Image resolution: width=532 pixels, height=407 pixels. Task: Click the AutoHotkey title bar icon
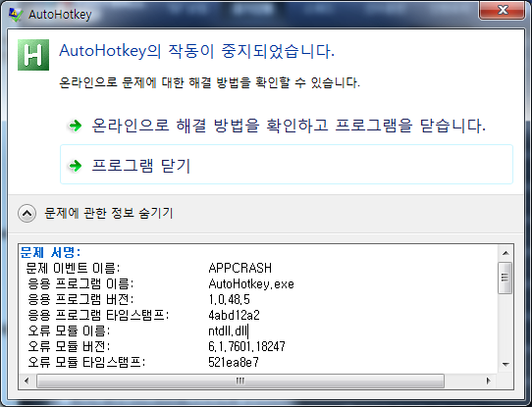point(16,15)
